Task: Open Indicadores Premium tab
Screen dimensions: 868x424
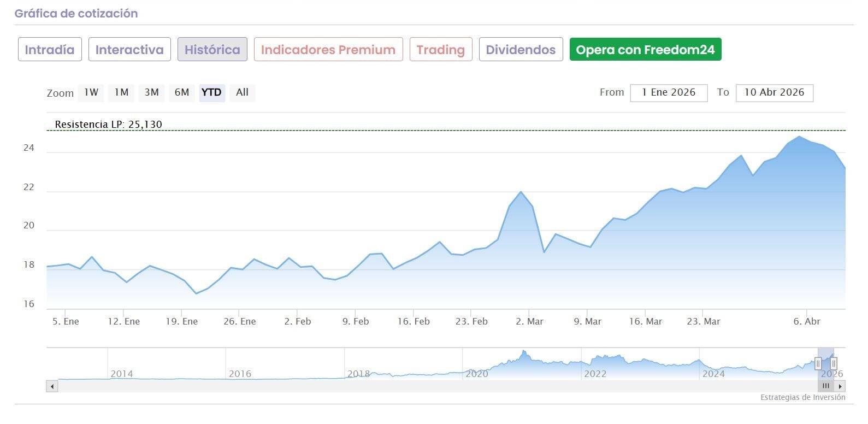Action: click(328, 50)
